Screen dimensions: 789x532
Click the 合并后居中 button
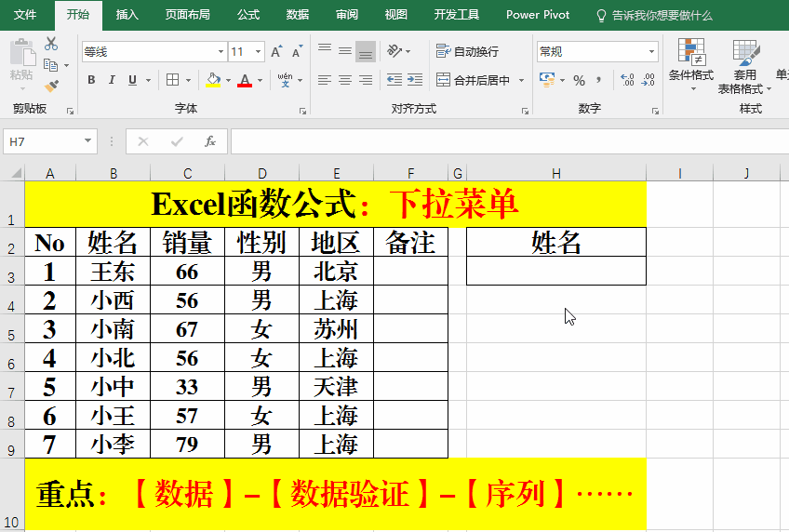coord(475,81)
